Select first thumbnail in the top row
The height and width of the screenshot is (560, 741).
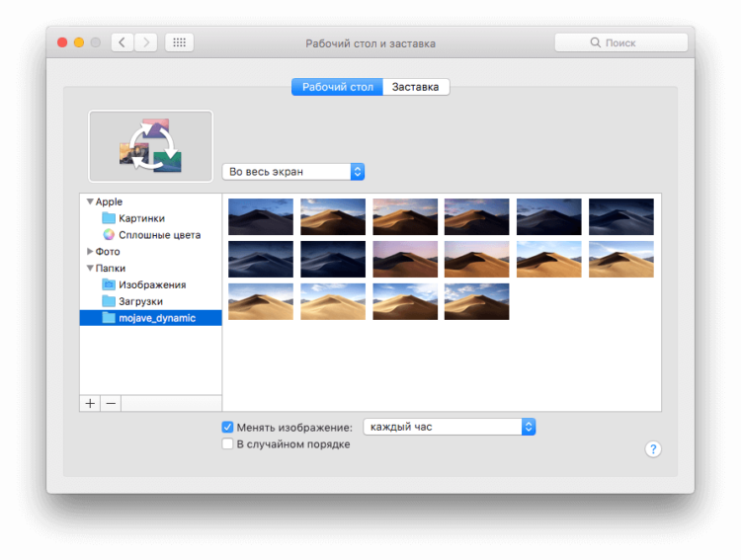point(261,217)
